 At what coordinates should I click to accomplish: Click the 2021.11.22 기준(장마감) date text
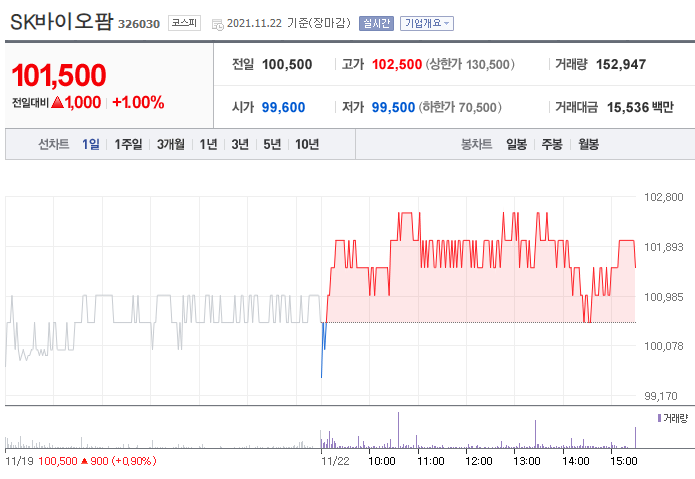tap(289, 23)
